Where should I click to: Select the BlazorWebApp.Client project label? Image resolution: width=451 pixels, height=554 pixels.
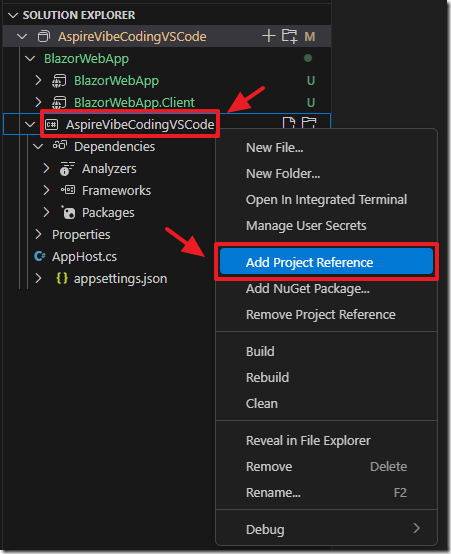[134, 102]
